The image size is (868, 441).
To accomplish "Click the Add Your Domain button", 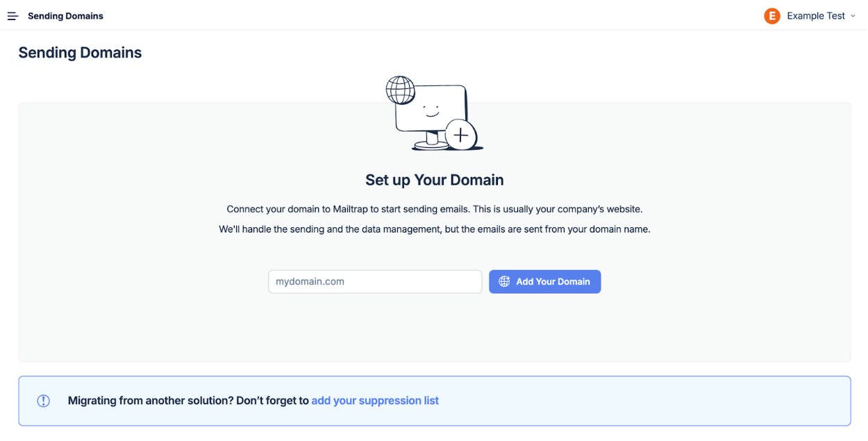I will [x=545, y=281].
